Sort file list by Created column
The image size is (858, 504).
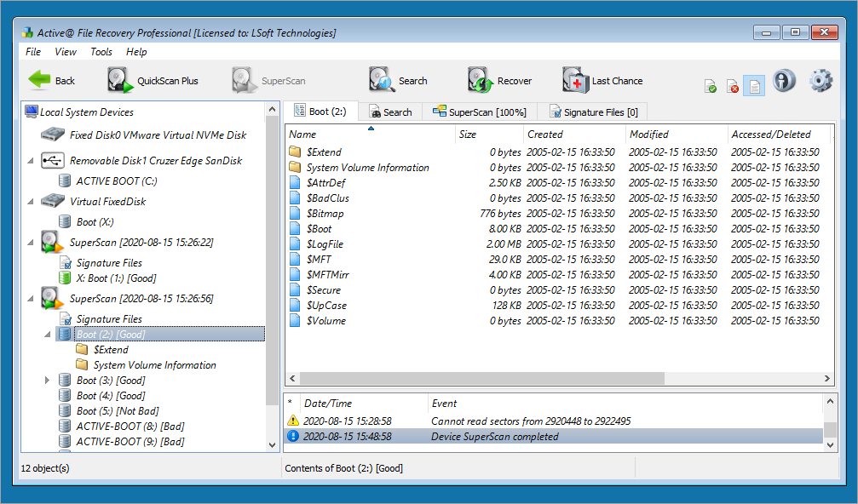pyautogui.click(x=574, y=135)
